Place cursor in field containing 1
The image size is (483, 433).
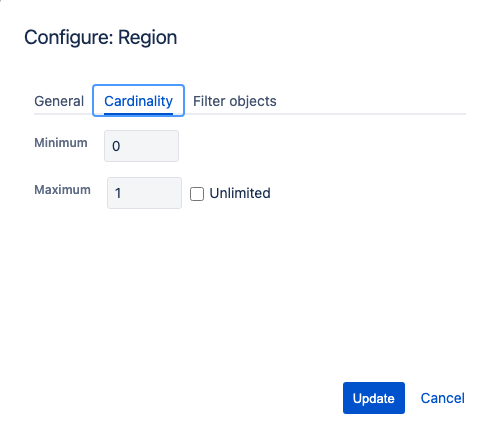tap(144, 193)
